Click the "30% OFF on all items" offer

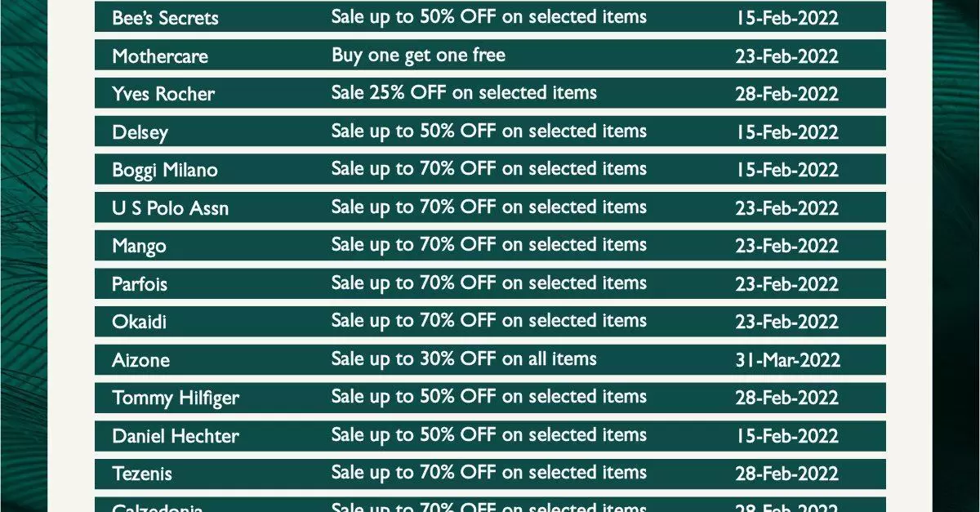(464, 359)
